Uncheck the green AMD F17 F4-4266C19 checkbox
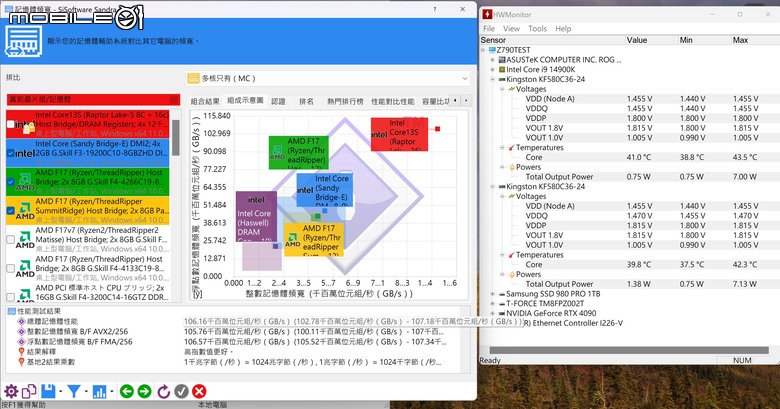 pos(11,182)
